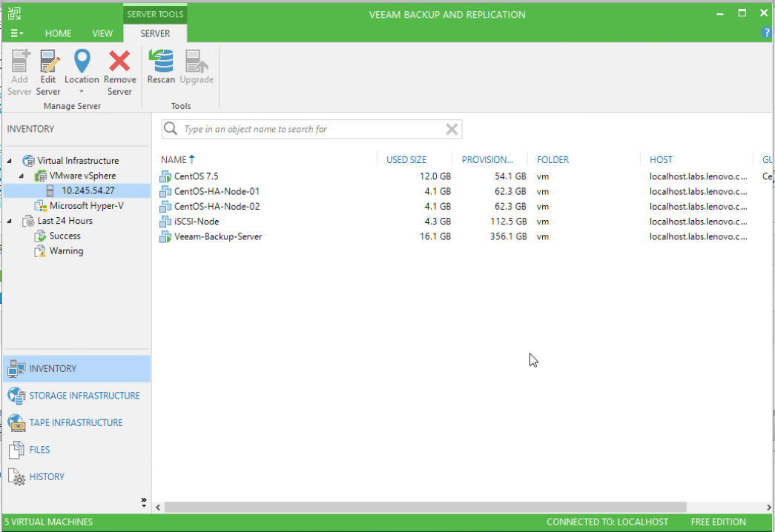Select Virtual Infrastructure in the tree
This screenshot has height=532, width=775.
pyautogui.click(x=78, y=161)
